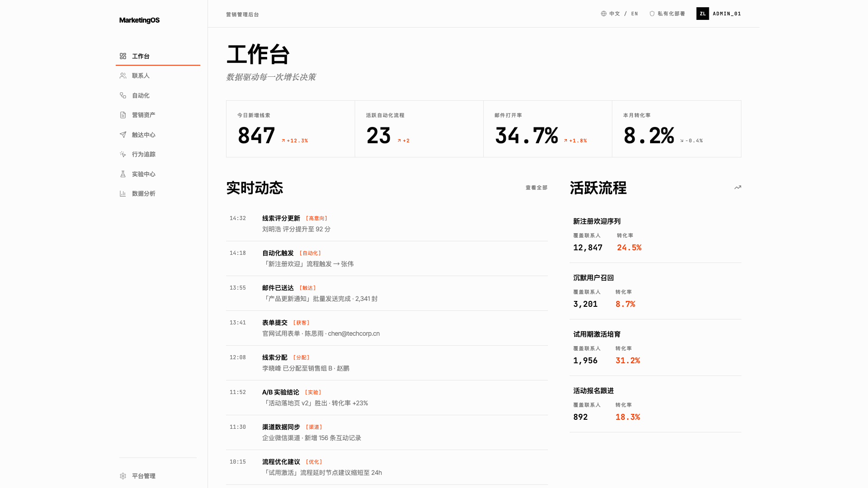Open 营销管理后台 header menu
This screenshot has width=868, height=488.
[242, 14]
